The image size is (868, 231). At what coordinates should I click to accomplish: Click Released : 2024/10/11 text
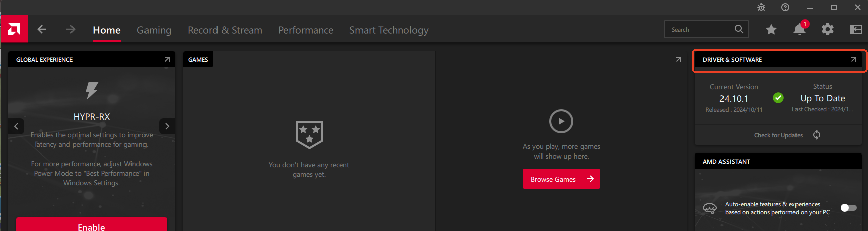point(734,110)
